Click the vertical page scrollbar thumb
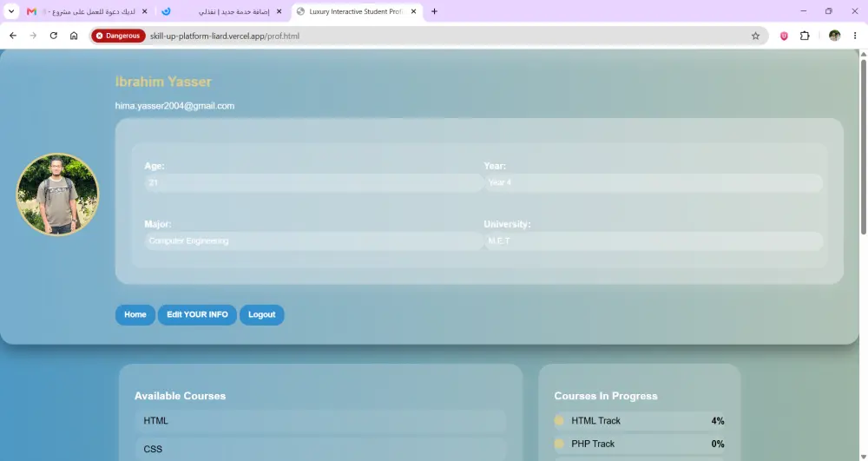868x461 pixels. [863, 147]
